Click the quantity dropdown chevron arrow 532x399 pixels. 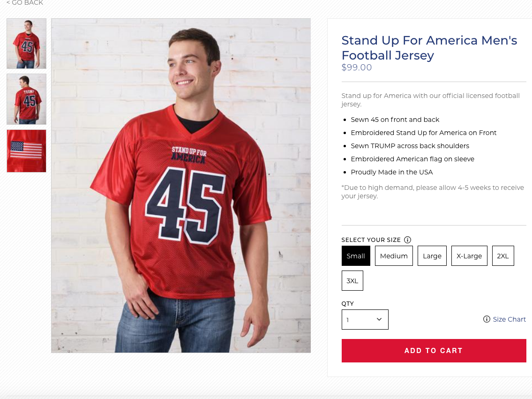click(379, 319)
